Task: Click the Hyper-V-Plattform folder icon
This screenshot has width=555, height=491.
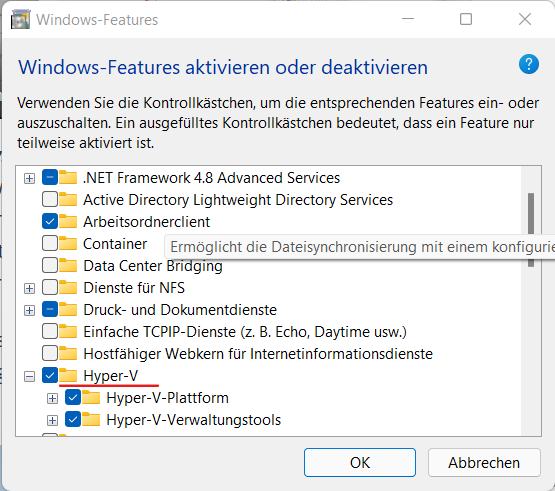Action: (x=91, y=398)
